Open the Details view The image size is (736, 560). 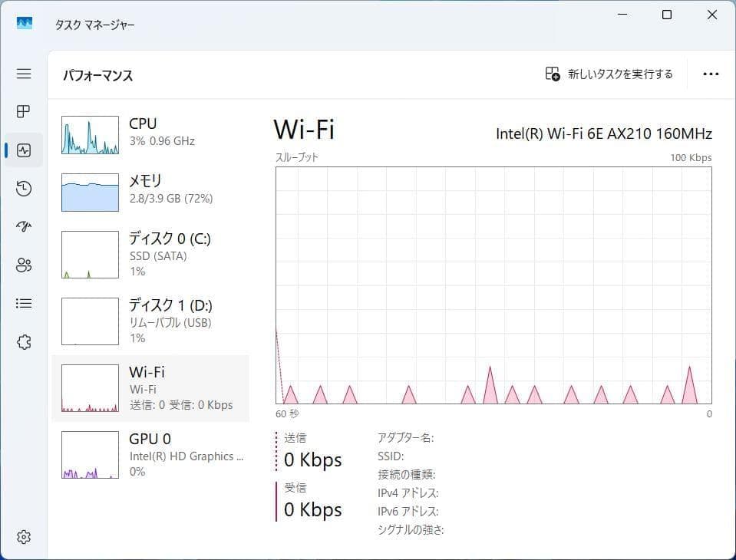(x=23, y=303)
